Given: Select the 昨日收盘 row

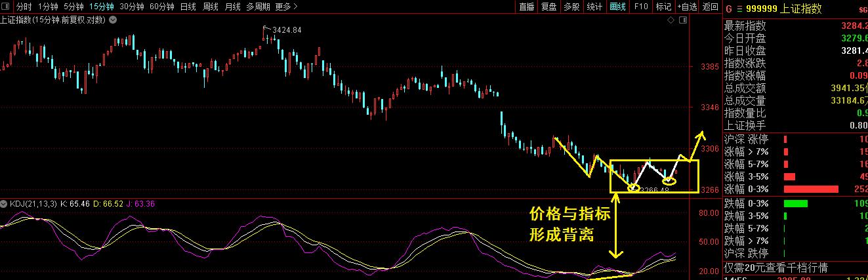Looking at the screenshot, I should point(795,51).
